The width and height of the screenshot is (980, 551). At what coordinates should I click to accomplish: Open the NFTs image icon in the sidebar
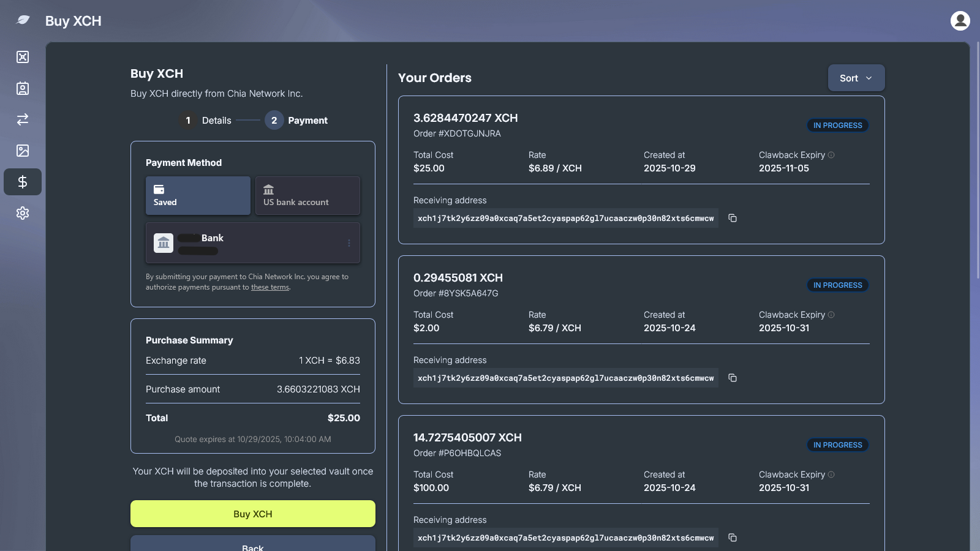[x=23, y=151]
